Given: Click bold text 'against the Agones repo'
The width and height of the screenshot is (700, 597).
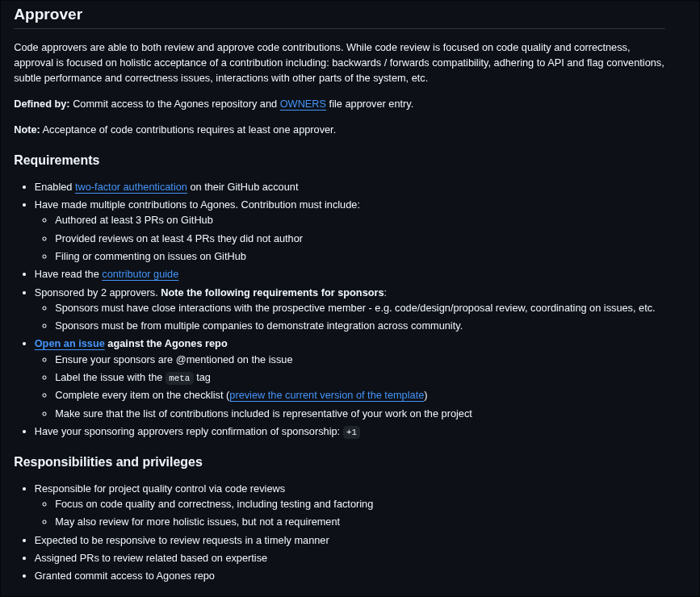Looking at the screenshot, I should click(x=167, y=344).
